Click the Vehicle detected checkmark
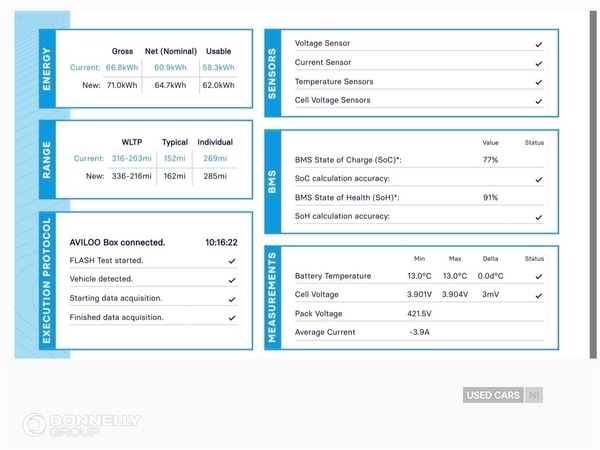The height and width of the screenshot is (450, 600). pyautogui.click(x=232, y=280)
